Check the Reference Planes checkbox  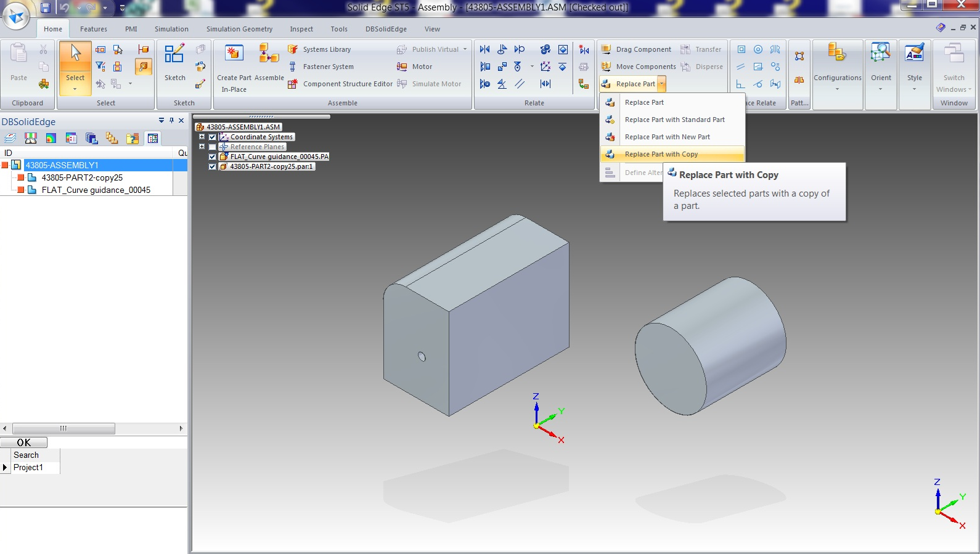(x=213, y=147)
